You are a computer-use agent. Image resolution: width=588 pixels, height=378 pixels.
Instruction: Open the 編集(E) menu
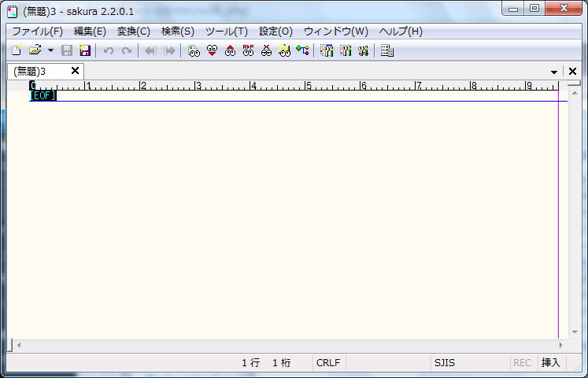[x=90, y=31]
